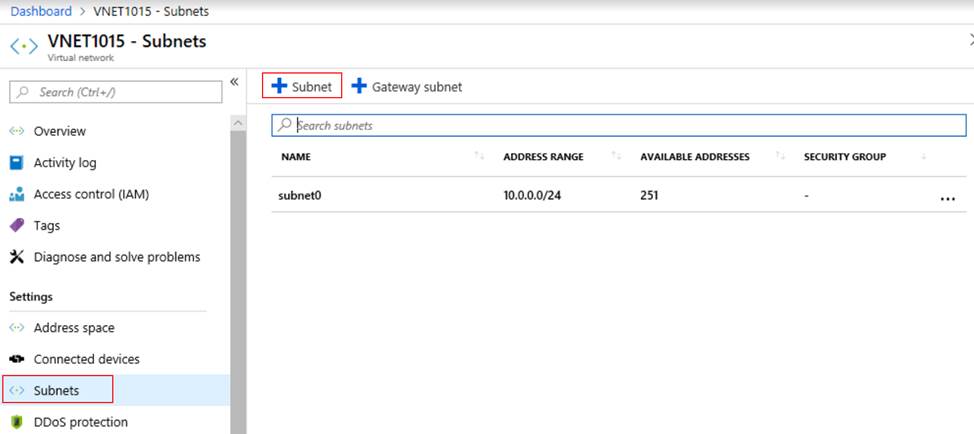Go to Dashboard breadcrumb link
This screenshot has height=434, width=974.
pyautogui.click(x=41, y=11)
